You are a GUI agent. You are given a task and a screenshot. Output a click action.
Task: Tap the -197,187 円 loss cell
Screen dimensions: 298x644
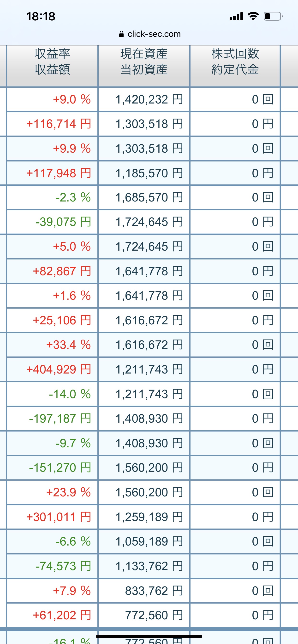pos(60,419)
